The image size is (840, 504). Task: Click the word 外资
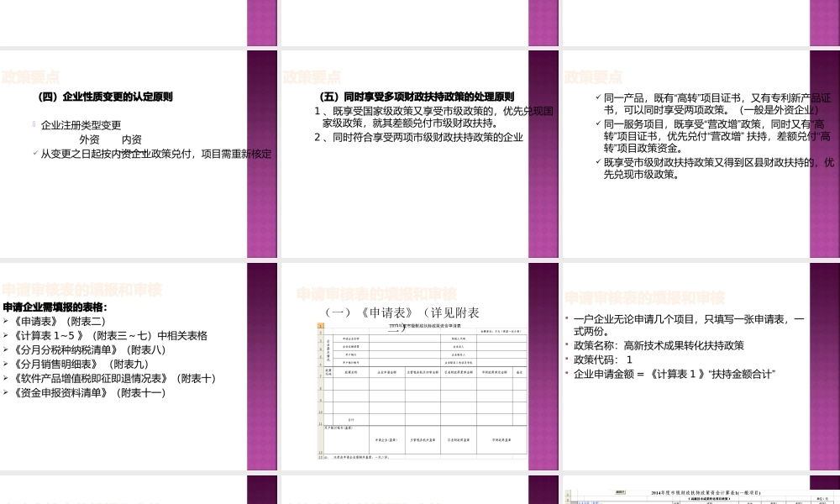pos(90,139)
